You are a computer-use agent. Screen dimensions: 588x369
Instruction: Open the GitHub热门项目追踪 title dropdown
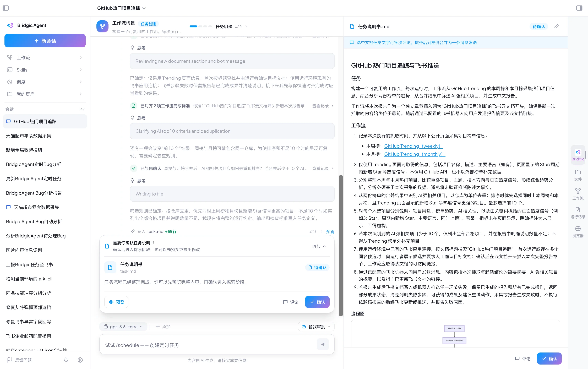[x=121, y=8]
